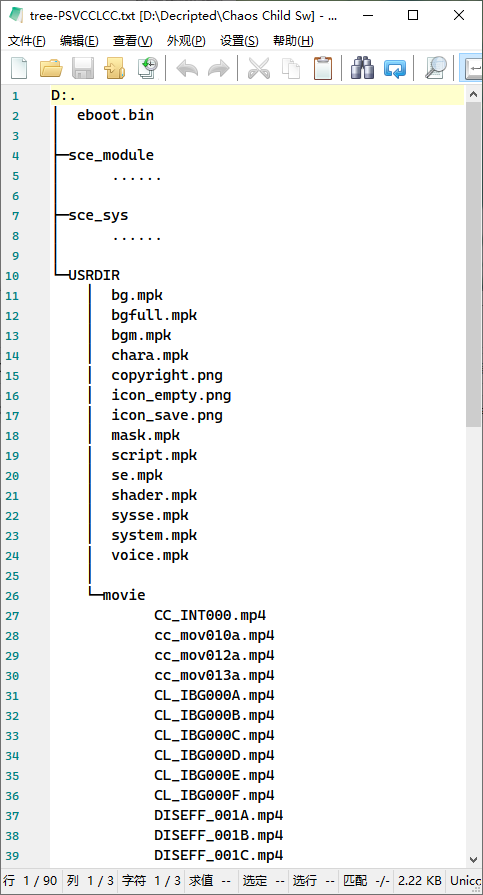Click the scrollbar down arrow
The height and width of the screenshot is (895, 483).
(473, 859)
